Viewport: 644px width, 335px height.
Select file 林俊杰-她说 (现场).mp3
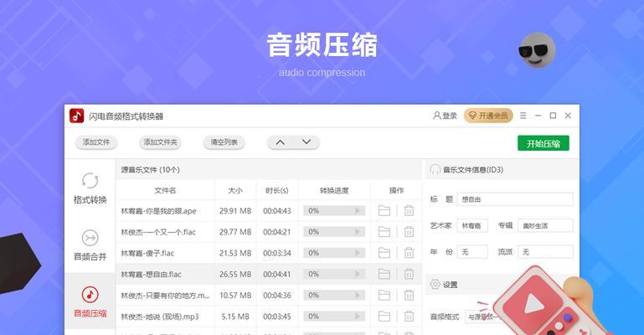pyautogui.click(x=160, y=316)
